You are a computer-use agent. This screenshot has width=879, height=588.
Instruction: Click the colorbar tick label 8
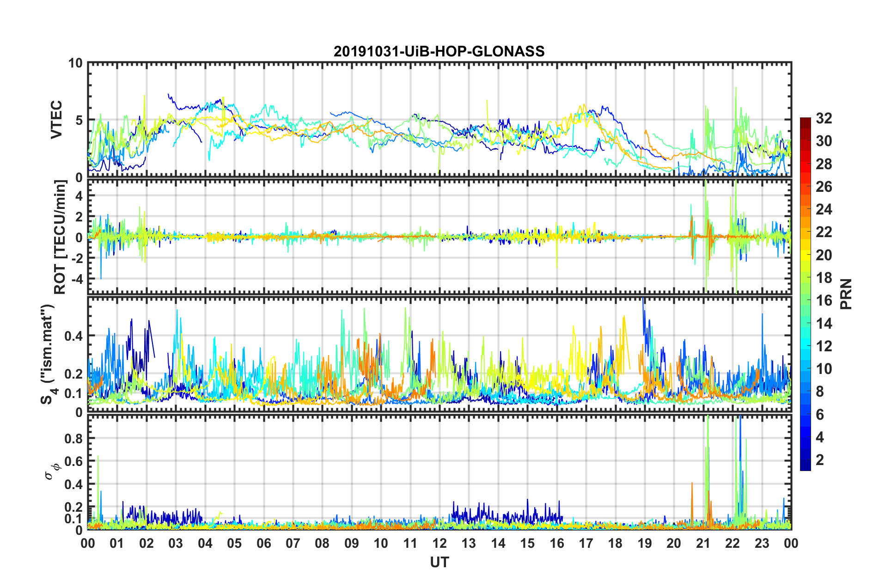tap(820, 392)
